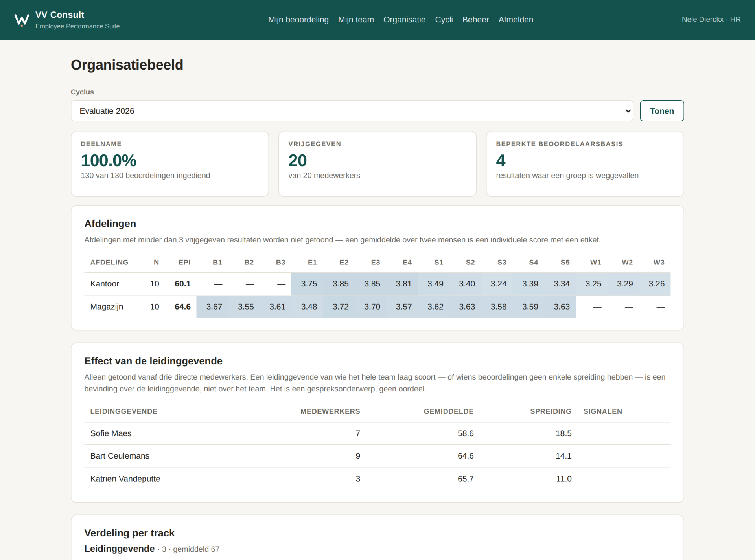
Task: Click the SIGNALEN column header
Action: pos(602,411)
